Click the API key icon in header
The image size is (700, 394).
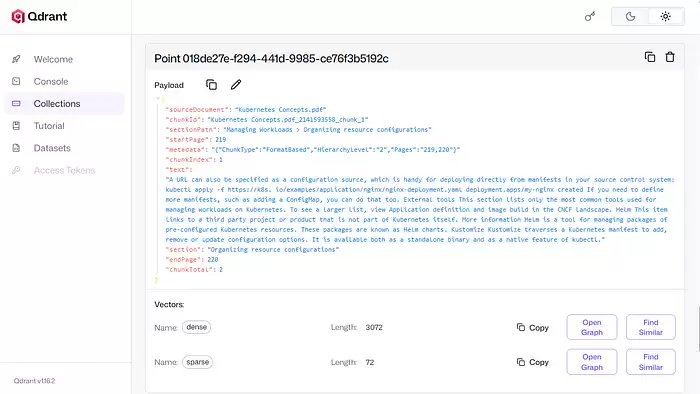[x=590, y=17]
